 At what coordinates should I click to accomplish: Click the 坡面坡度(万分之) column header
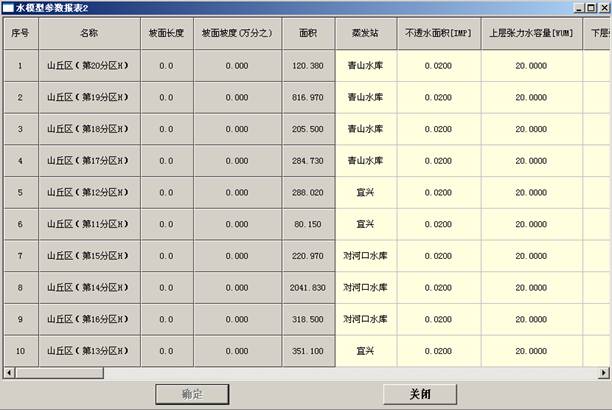(237, 33)
